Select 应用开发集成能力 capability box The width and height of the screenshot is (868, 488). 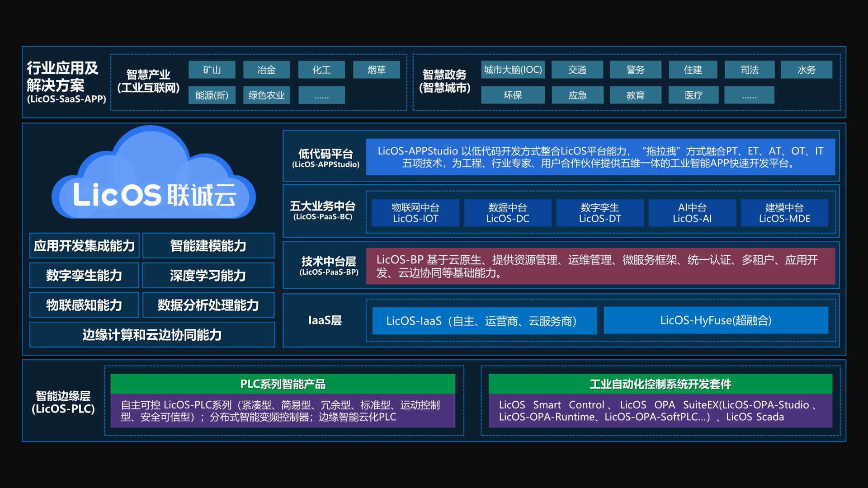(84, 246)
